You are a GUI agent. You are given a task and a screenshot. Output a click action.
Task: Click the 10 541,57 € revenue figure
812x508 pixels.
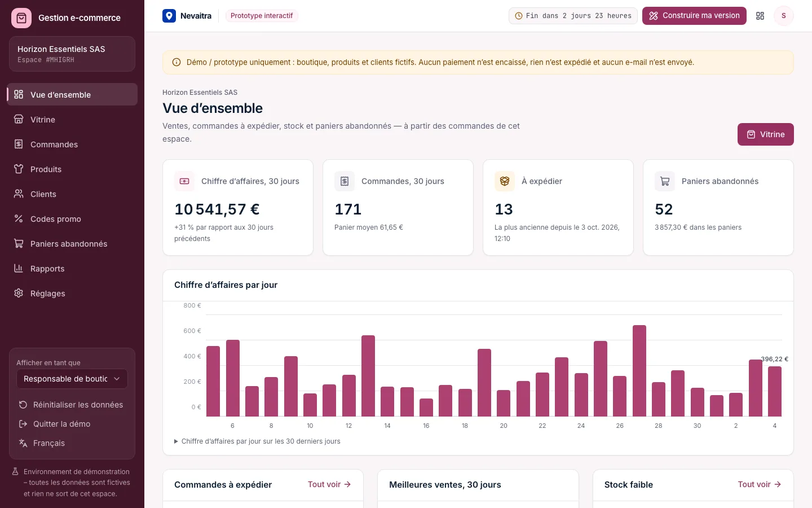[x=217, y=209]
